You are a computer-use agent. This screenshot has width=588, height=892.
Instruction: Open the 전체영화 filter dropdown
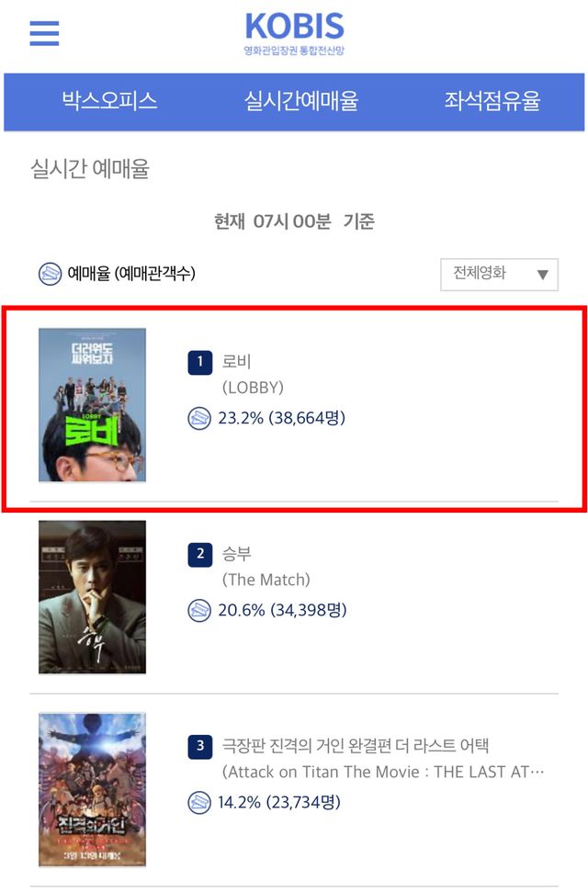499,274
